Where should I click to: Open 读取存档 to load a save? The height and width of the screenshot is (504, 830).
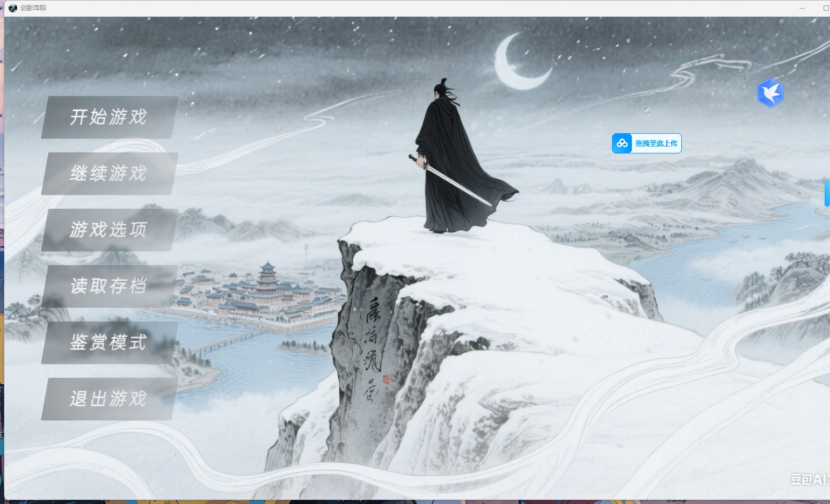point(110,286)
